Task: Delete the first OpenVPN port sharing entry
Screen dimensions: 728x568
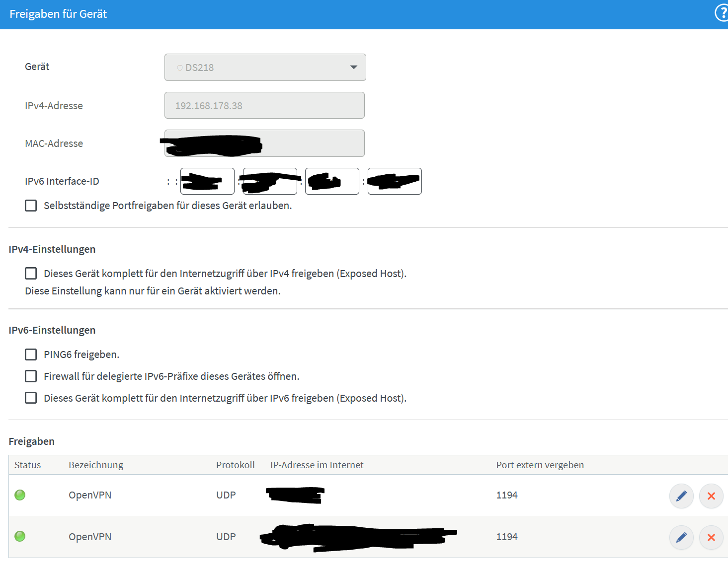Action: click(x=711, y=496)
